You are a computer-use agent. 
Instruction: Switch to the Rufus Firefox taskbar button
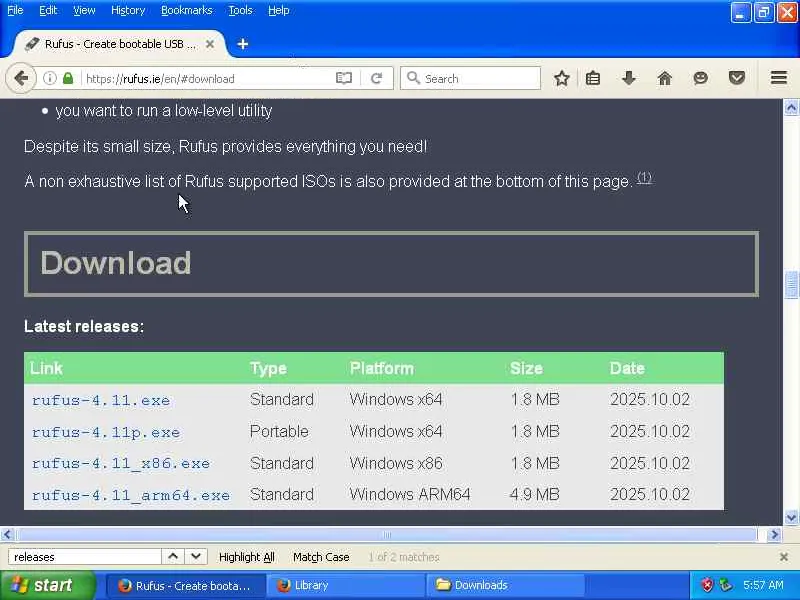pyautogui.click(x=186, y=585)
